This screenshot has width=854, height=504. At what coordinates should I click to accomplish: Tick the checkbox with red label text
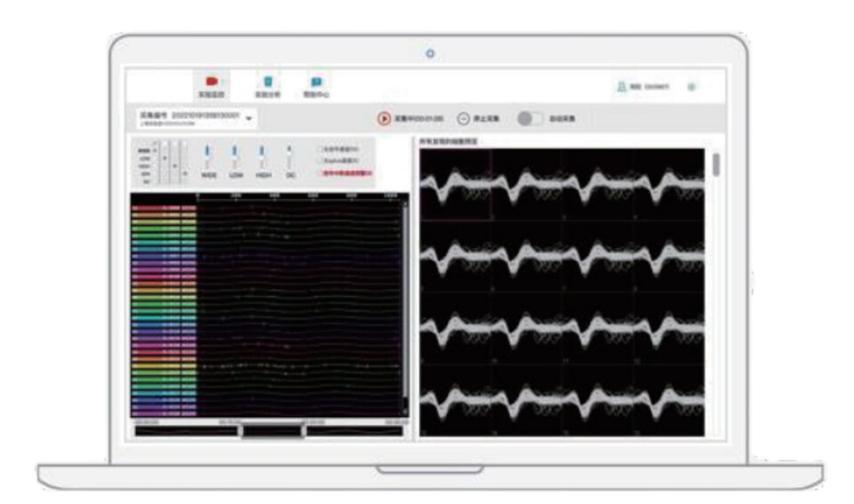(321, 173)
